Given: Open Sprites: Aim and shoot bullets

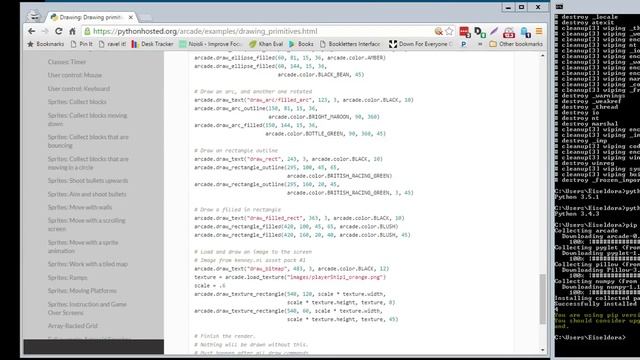Looking at the screenshot, I should coord(87,194).
